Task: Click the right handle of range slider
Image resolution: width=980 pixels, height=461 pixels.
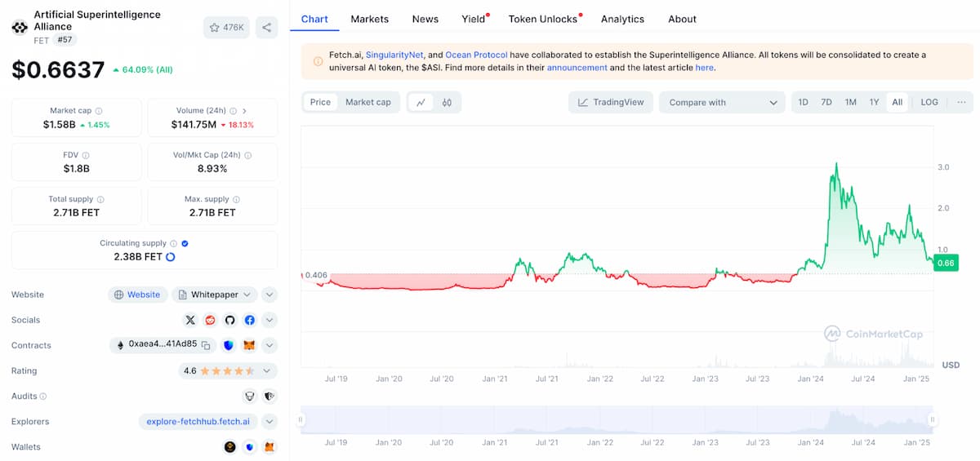Action: [932, 419]
